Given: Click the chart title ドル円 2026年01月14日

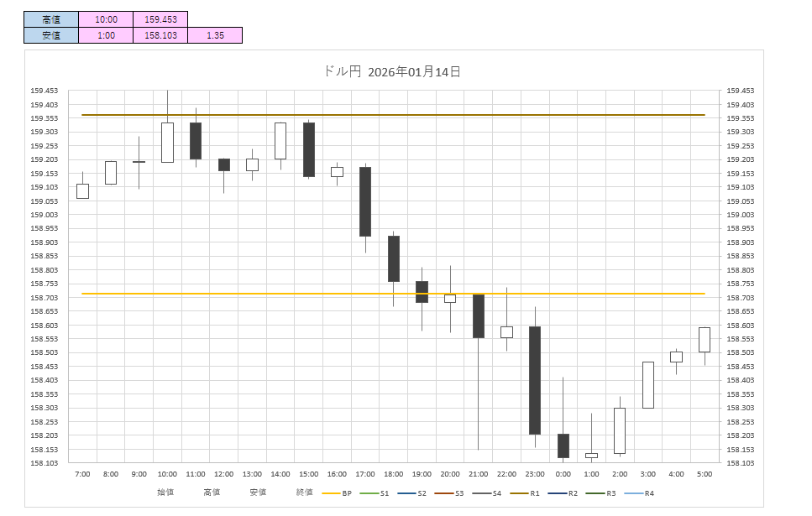Looking at the screenshot, I should tap(392, 72).
